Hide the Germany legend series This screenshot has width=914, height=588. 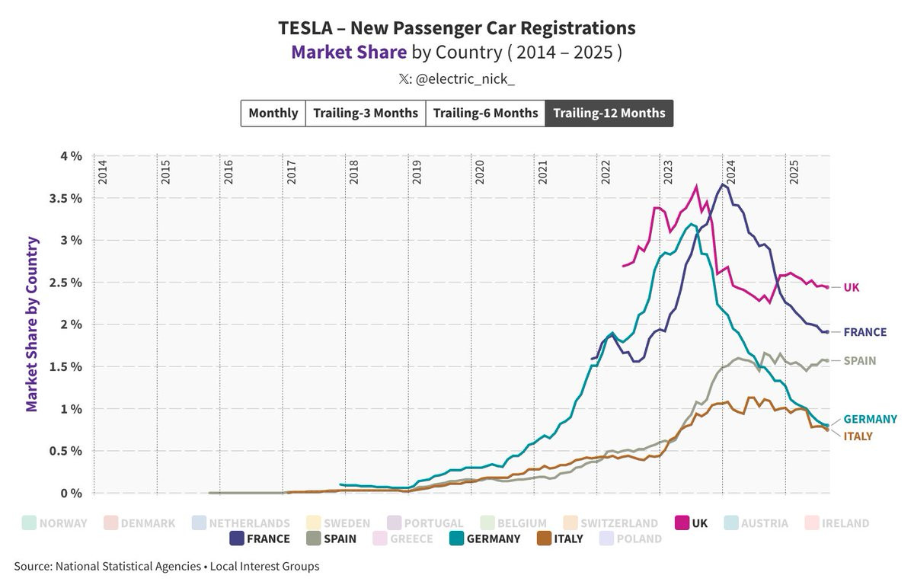tap(457, 538)
